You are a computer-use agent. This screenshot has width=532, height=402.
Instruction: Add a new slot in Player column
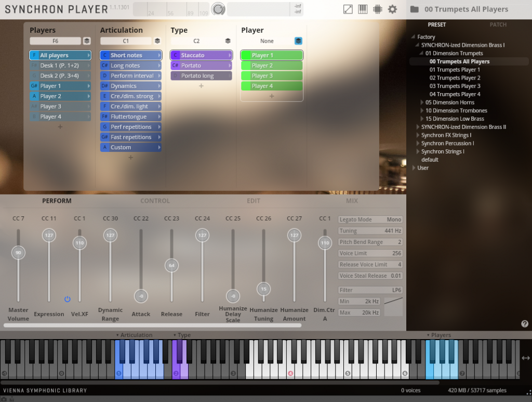(271, 96)
